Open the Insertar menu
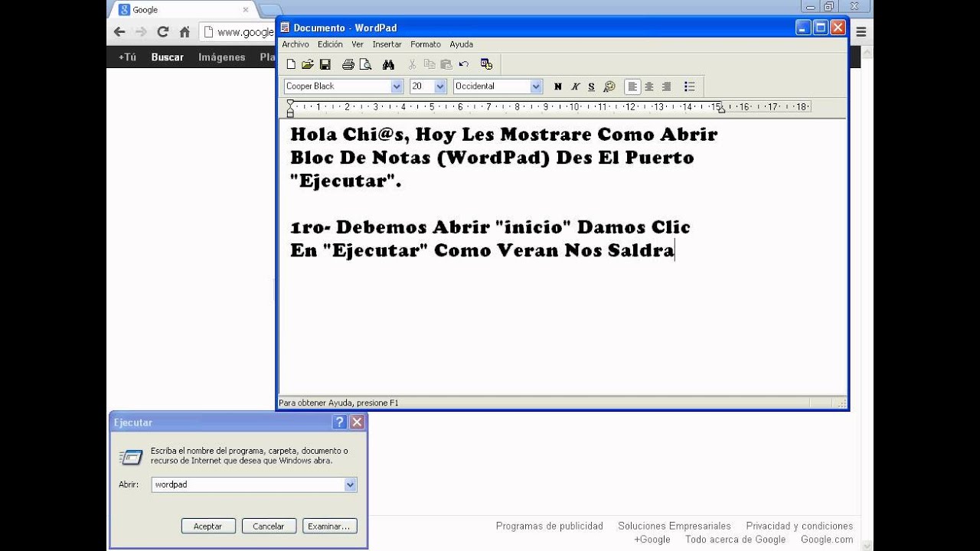The height and width of the screenshot is (551, 980). click(387, 44)
